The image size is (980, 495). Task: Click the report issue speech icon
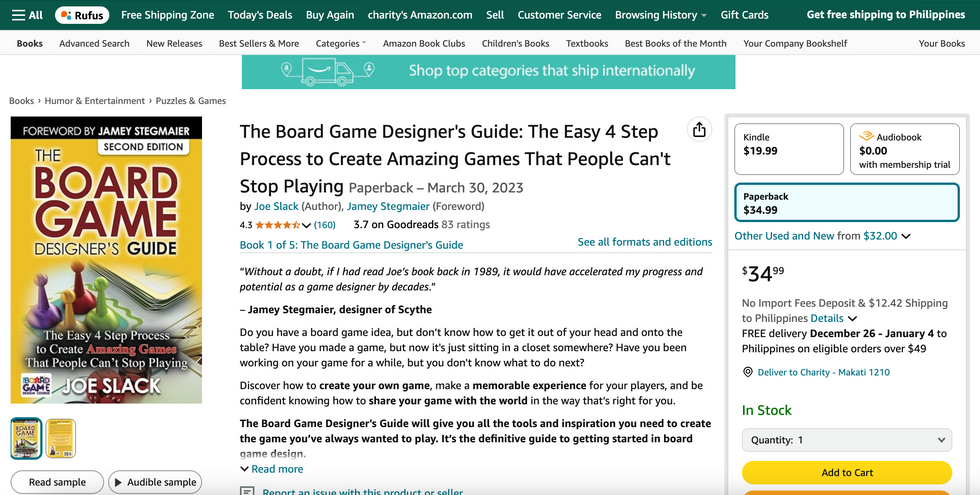(248, 492)
